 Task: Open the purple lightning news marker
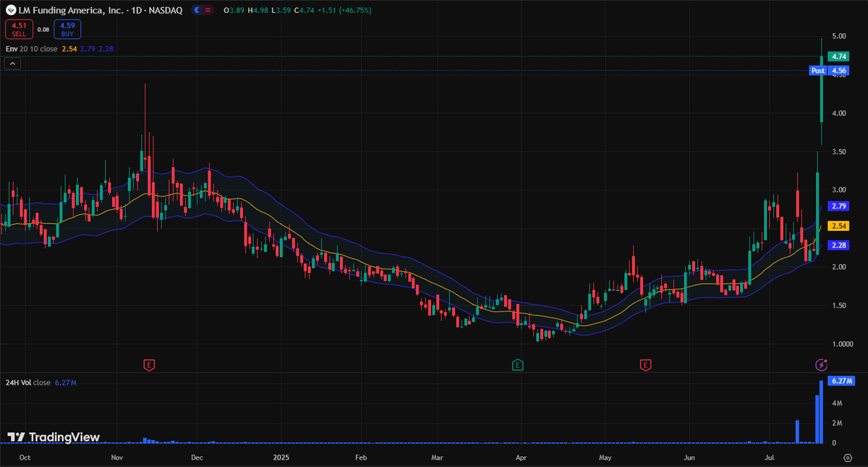821,364
